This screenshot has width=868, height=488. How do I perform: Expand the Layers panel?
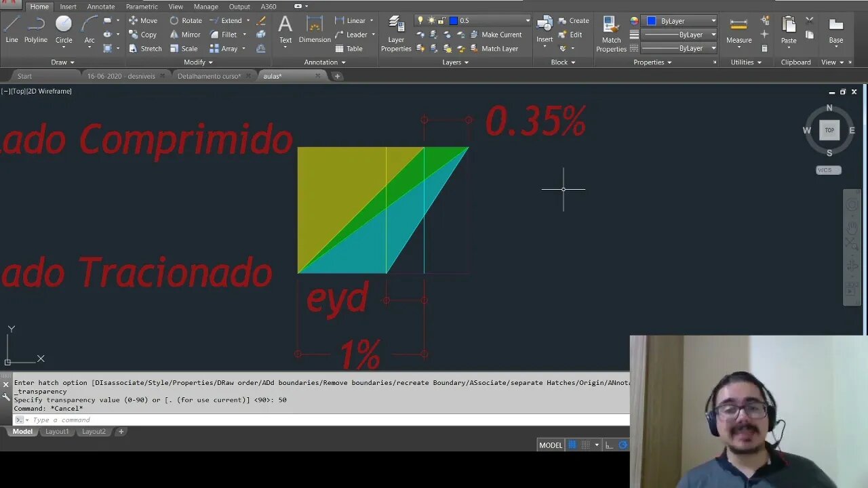click(455, 62)
